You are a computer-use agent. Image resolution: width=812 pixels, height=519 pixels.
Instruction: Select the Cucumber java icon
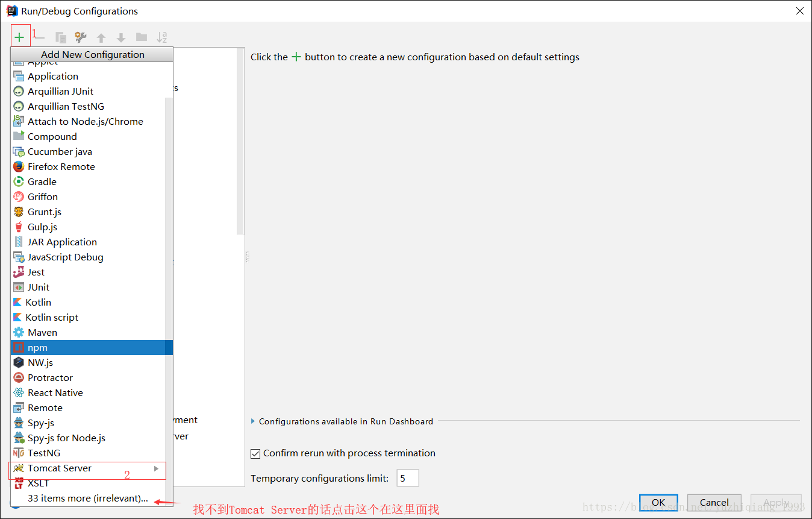(19, 151)
